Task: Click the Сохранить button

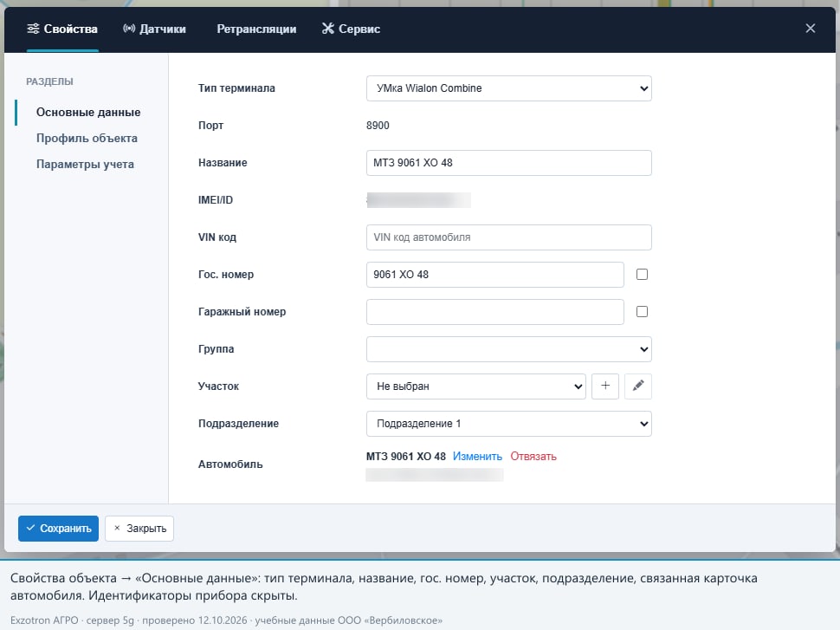Action: (58, 529)
